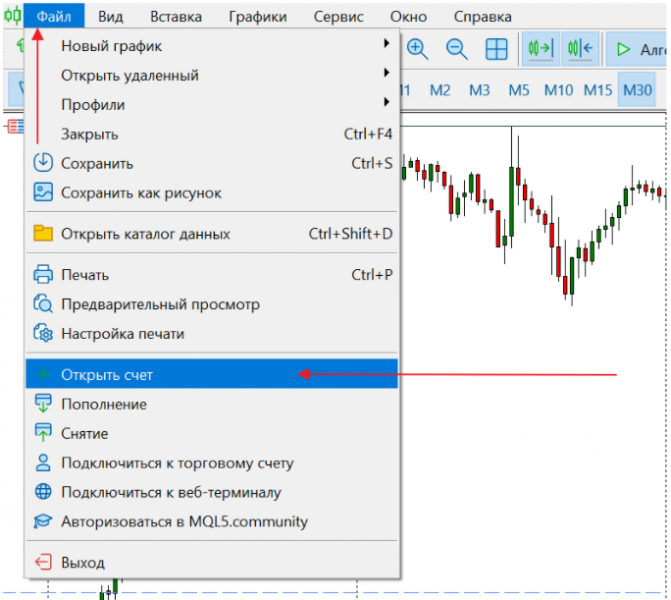This screenshot has width=671, height=600.
Task: Open the Сервис menu
Action: [338, 16]
